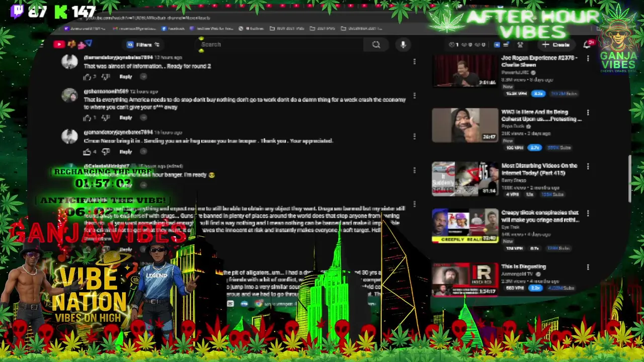
Task: Open 'WW3 Is Here And Its Being' title link
Action: coord(541,116)
